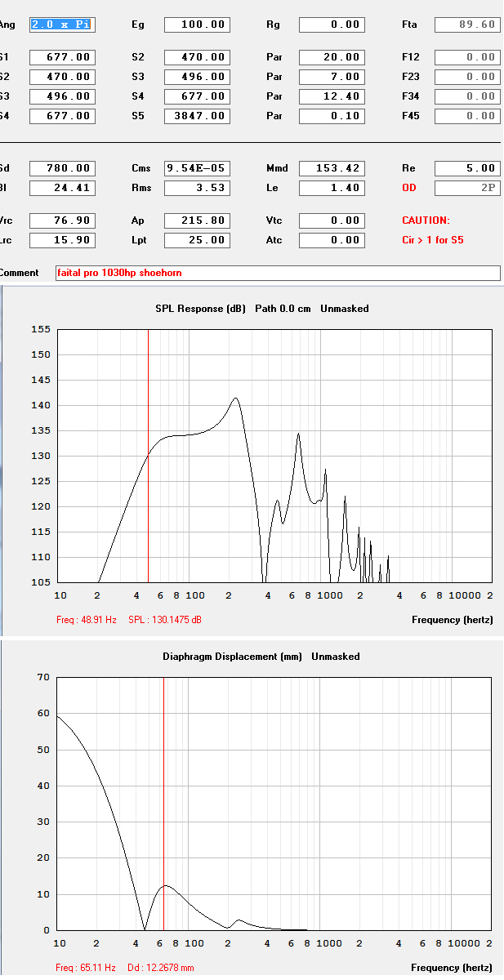Click the Ang field showing 2.0 x Pi
The width and height of the screenshot is (504, 980).
62,24
